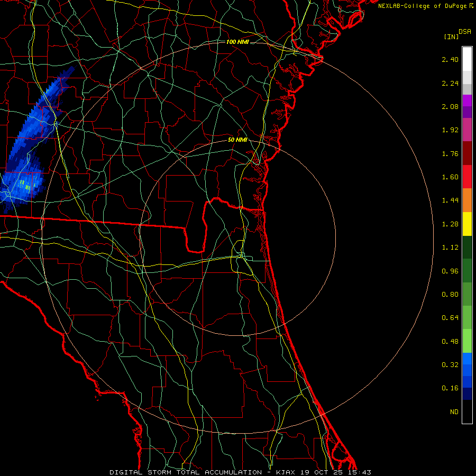Click the DSA product label
The width and height of the screenshot is (476, 476).
pyautogui.click(x=465, y=32)
